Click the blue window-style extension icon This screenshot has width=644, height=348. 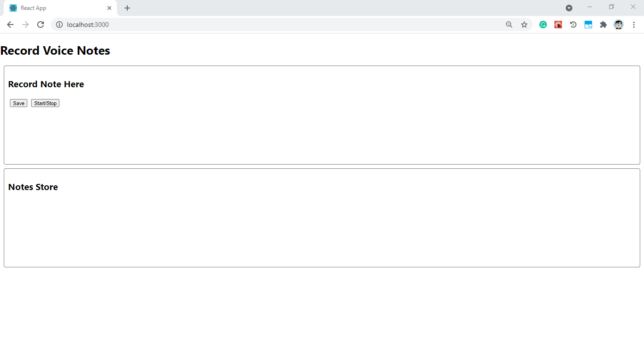pyautogui.click(x=588, y=25)
